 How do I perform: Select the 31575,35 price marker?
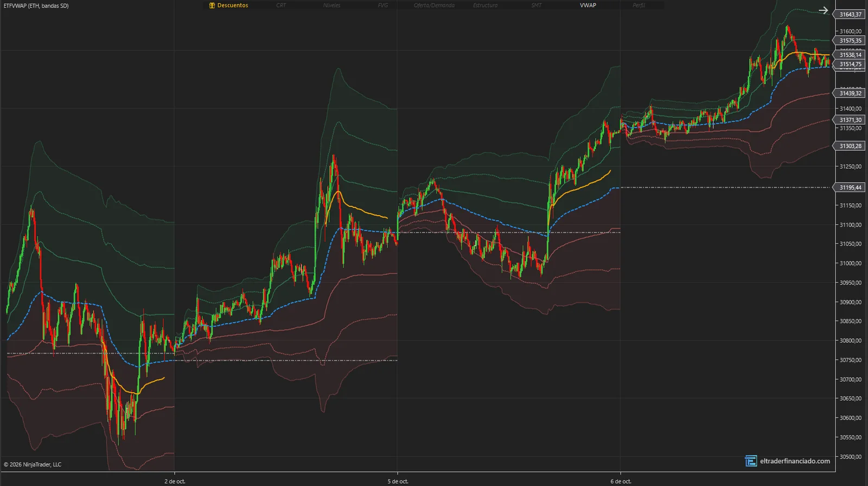[x=850, y=41]
